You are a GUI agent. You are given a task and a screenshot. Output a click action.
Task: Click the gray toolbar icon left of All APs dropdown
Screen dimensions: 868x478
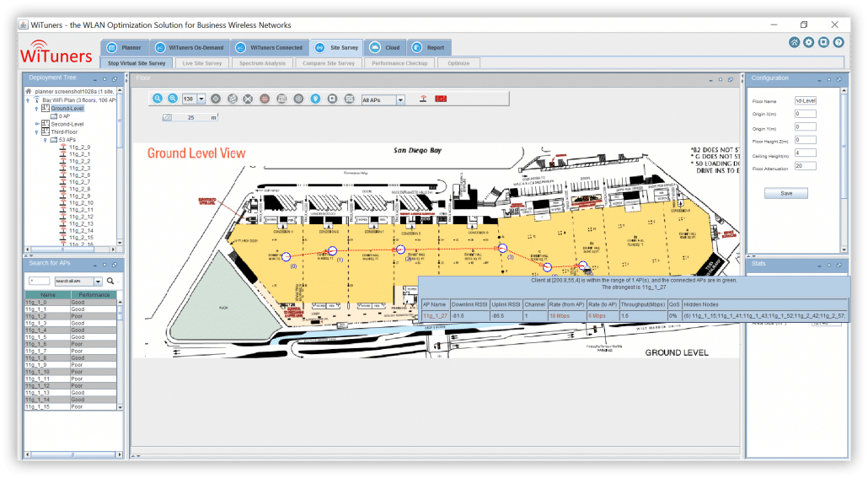349,99
